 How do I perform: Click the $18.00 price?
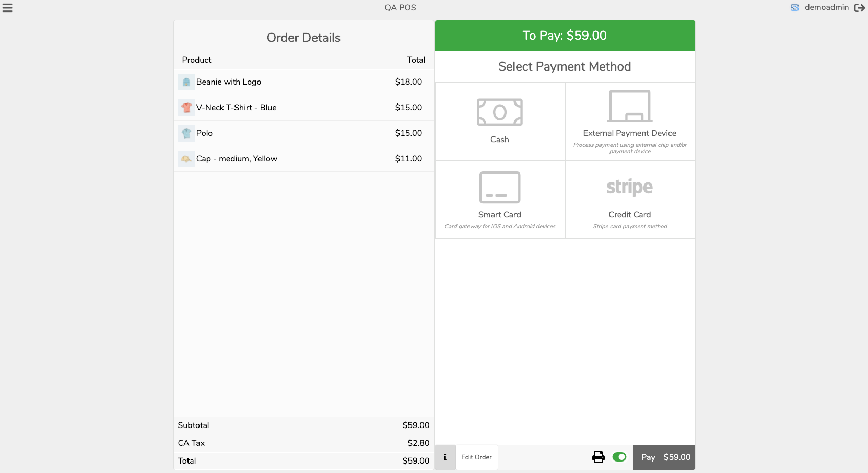point(408,82)
